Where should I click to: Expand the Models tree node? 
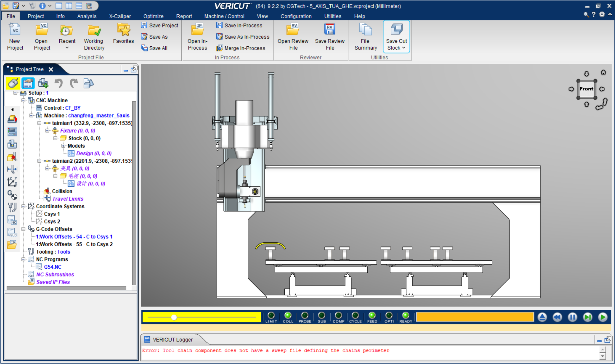tap(63, 146)
